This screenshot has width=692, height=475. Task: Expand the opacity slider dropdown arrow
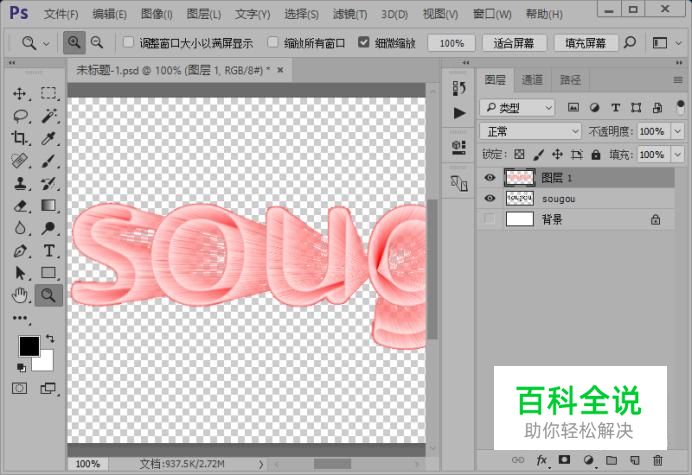[x=678, y=131]
